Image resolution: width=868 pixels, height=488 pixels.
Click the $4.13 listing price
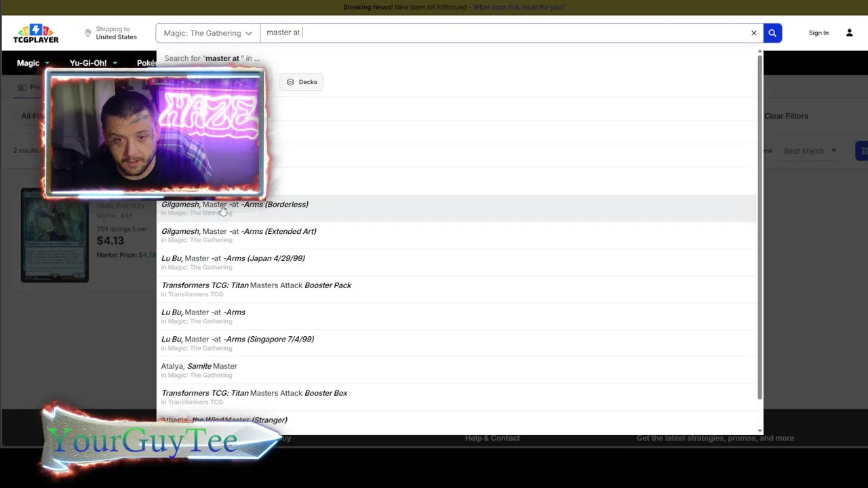pyautogui.click(x=110, y=241)
